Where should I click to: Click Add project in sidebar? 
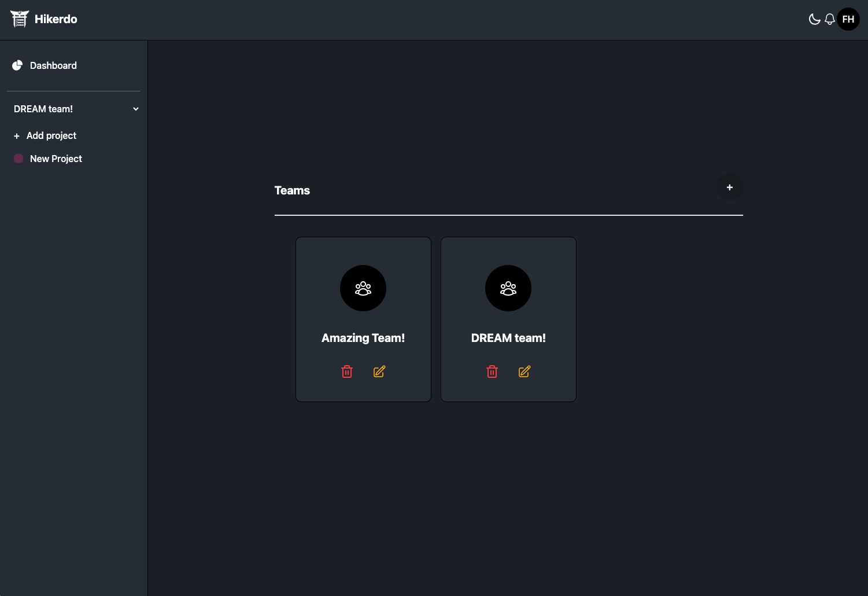(51, 135)
